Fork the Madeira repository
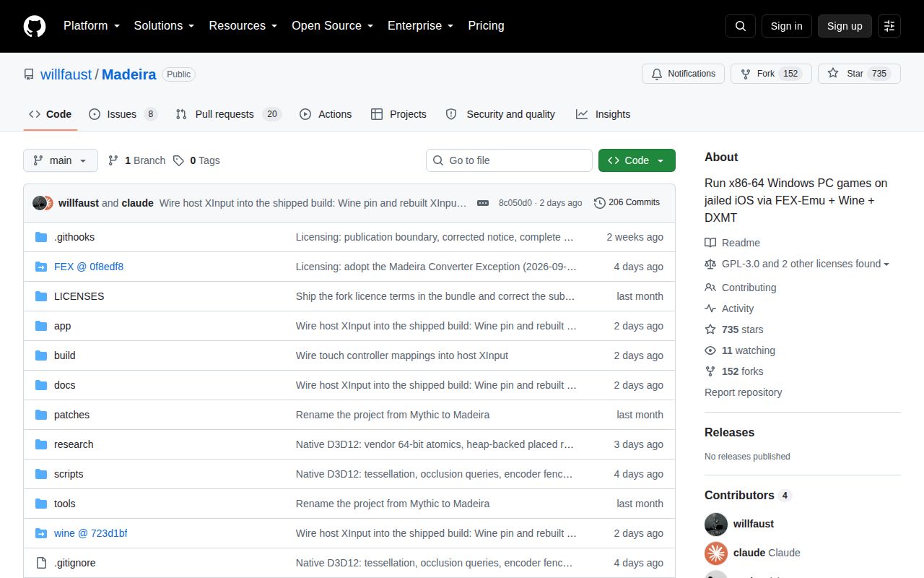This screenshot has height=578, width=924. click(771, 74)
